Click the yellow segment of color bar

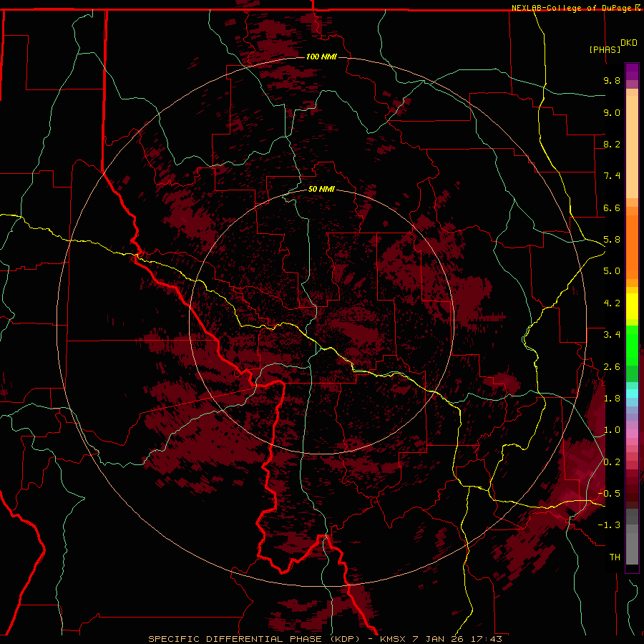[632, 306]
